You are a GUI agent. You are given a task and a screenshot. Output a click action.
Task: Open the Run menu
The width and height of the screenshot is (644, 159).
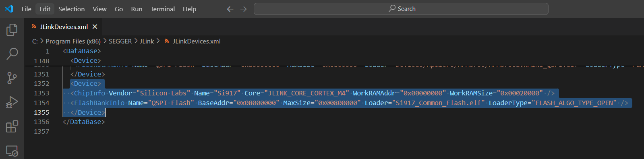[137, 9]
